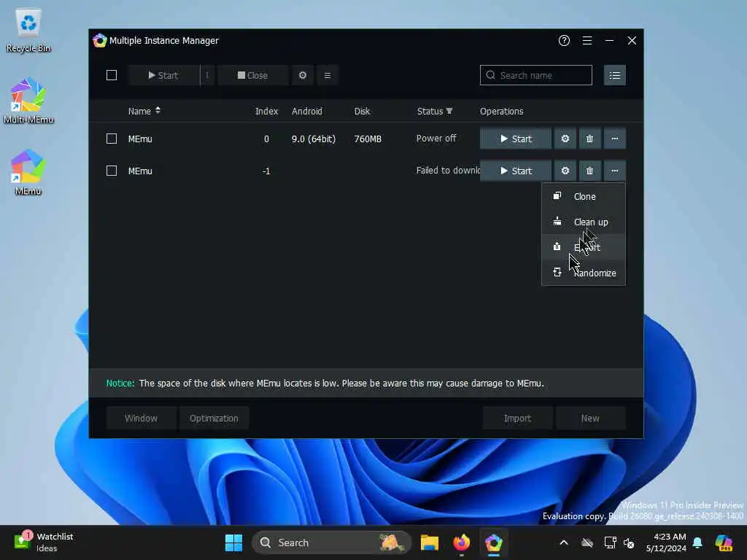Open Recycle Bin desktop icon

(28, 31)
